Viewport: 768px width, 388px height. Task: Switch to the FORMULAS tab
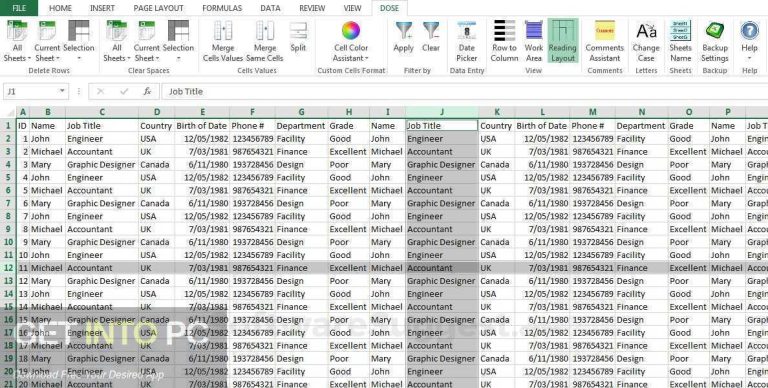tap(222, 8)
